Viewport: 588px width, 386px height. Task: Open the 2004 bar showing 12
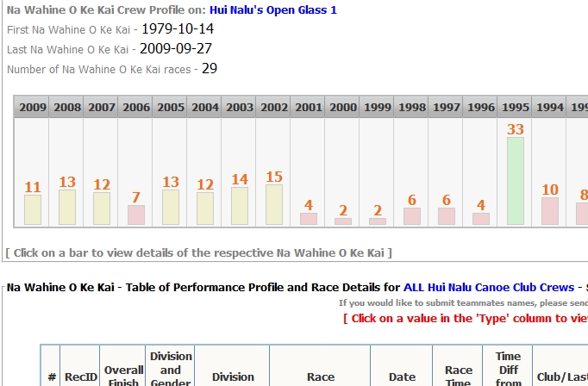pyautogui.click(x=205, y=208)
